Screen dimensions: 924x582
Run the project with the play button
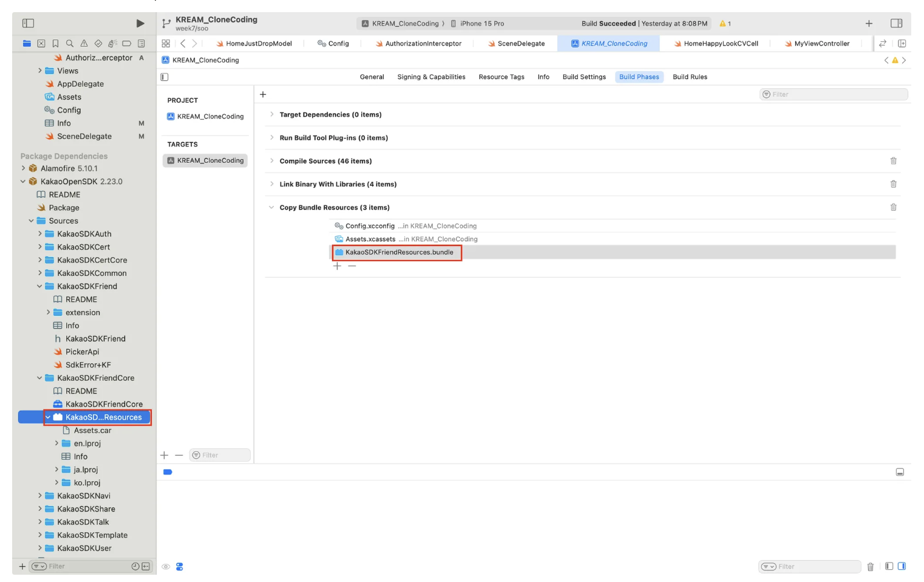click(140, 23)
